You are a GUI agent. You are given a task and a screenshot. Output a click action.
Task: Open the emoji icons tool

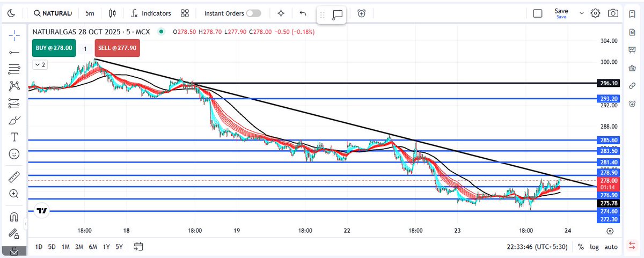[x=14, y=154]
